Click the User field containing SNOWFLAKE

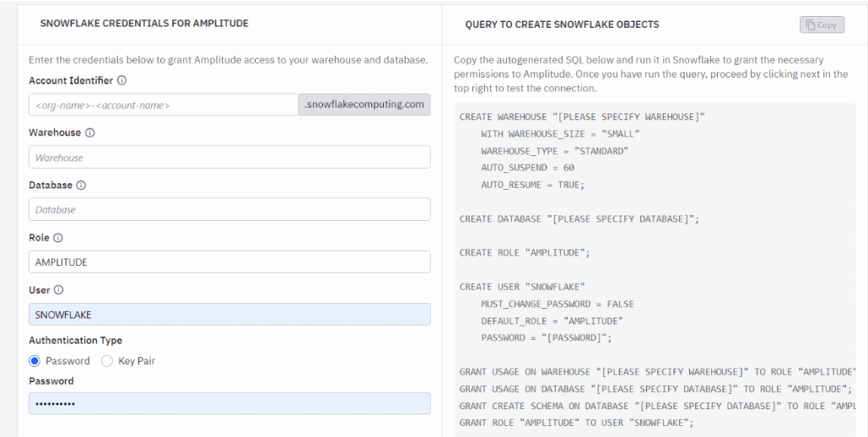click(x=229, y=314)
